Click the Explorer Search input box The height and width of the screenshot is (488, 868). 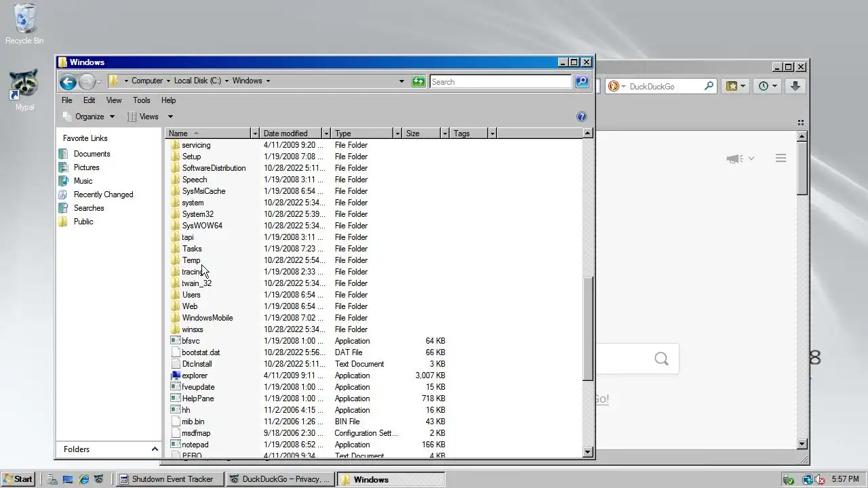click(x=500, y=81)
